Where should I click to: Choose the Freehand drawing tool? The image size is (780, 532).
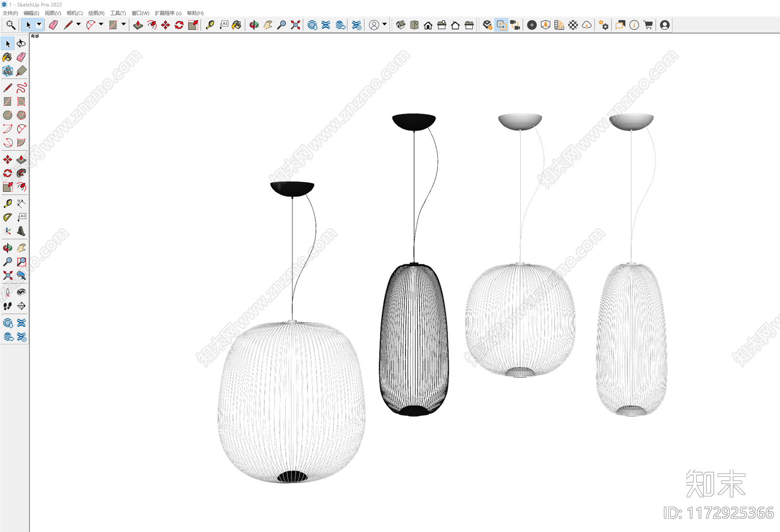(x=21, y=88)
